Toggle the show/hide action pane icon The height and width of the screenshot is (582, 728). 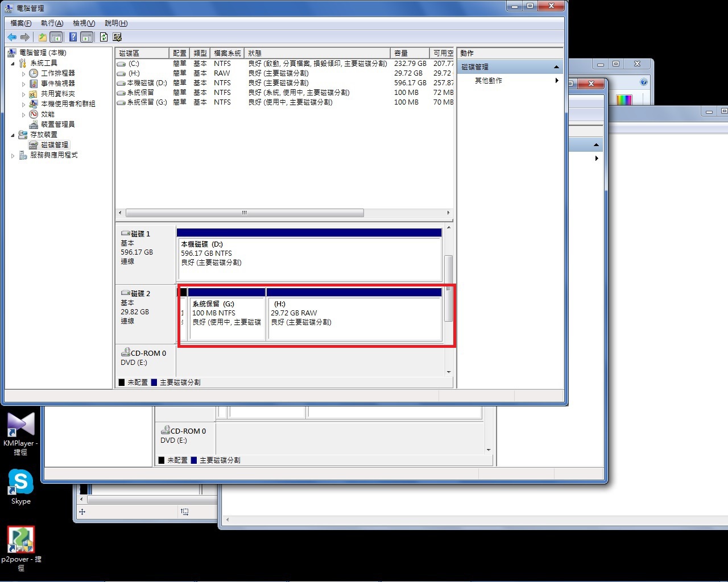coord(86,38)
